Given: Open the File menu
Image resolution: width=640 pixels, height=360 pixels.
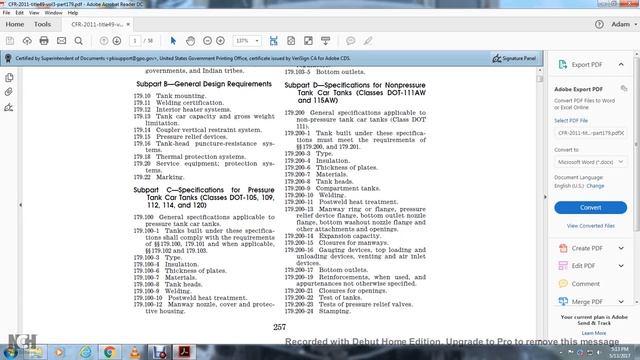Looking at the screenshot, I should point(7,13).
